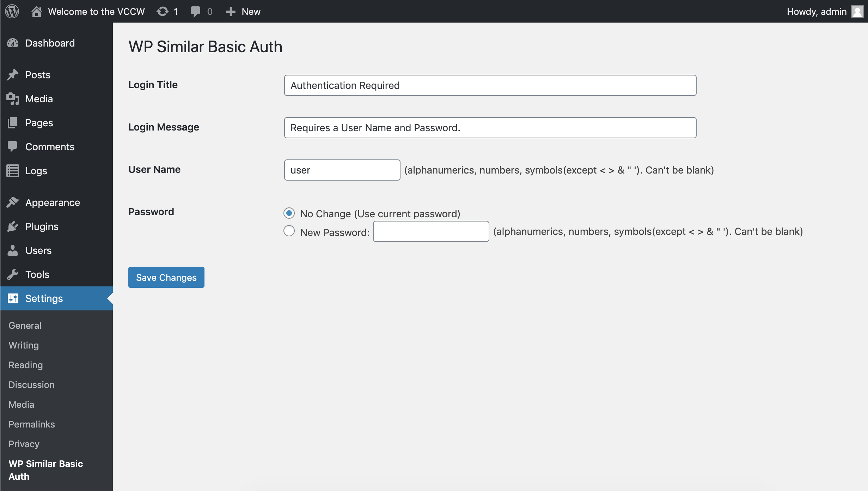Expand Comments icon in sidebar

(x=12, y=147)
